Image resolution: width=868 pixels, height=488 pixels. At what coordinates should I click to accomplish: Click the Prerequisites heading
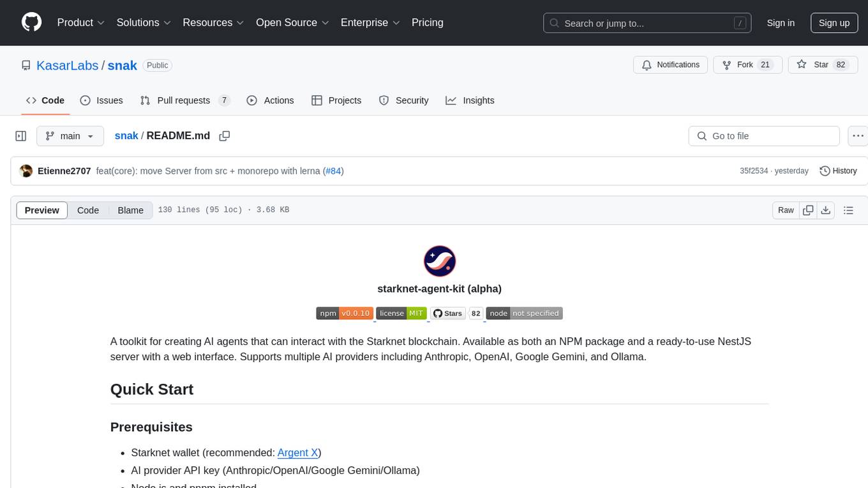(x=151, y=427)
